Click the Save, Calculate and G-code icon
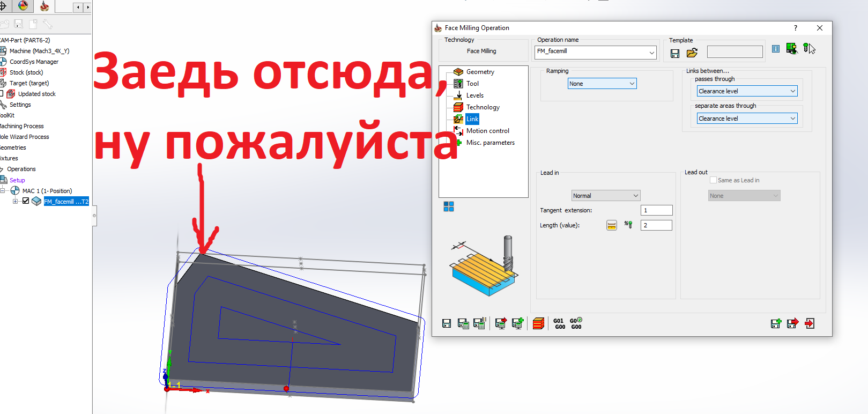 click(x=479, y=323)
